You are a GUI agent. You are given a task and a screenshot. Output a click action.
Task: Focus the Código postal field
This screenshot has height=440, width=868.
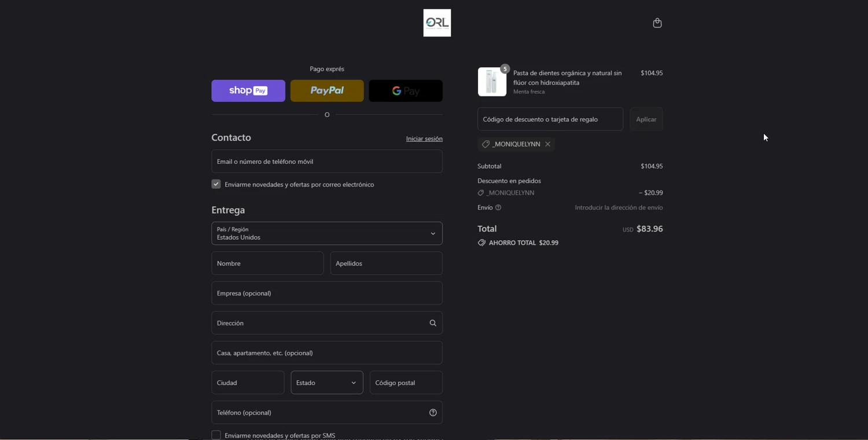[406, 383]
